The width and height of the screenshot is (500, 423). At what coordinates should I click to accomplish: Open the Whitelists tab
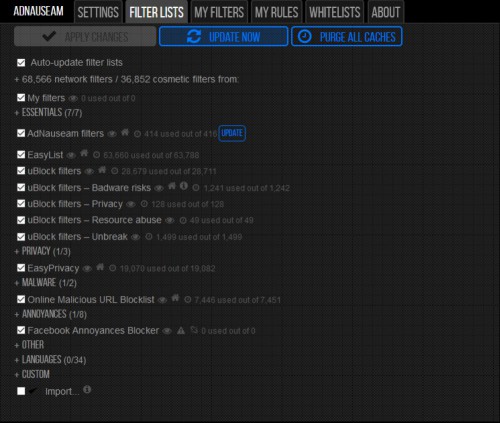point(335,12)
